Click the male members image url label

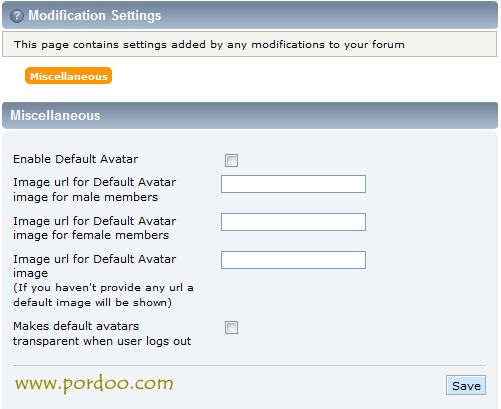(95, 189)
